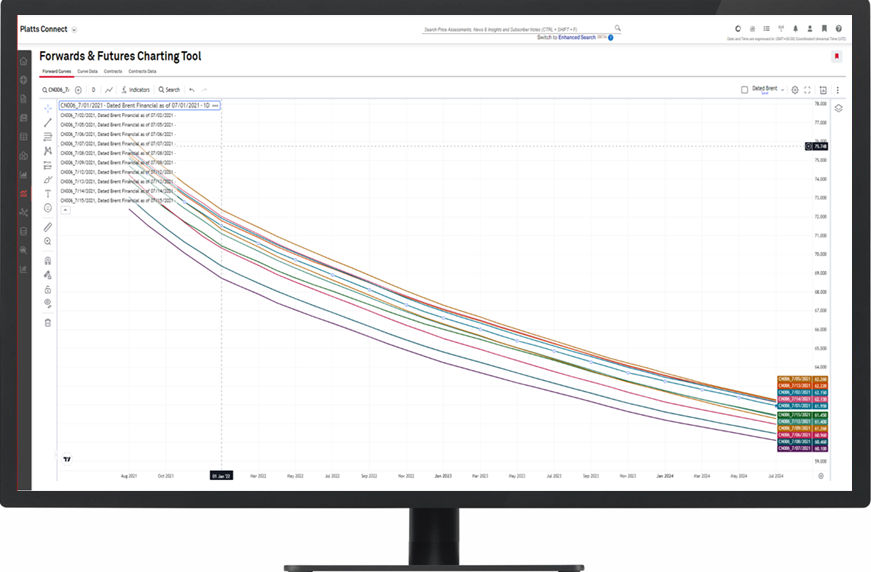The height and width of the screenshot is (572, 871).
Task: Open the layers object tree panel
Action: point(838,107)
